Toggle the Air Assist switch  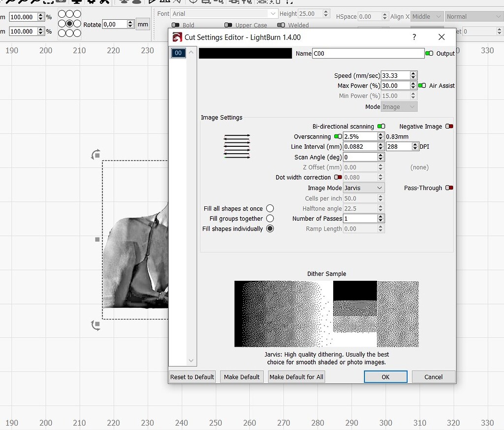[x=422, y=86]
